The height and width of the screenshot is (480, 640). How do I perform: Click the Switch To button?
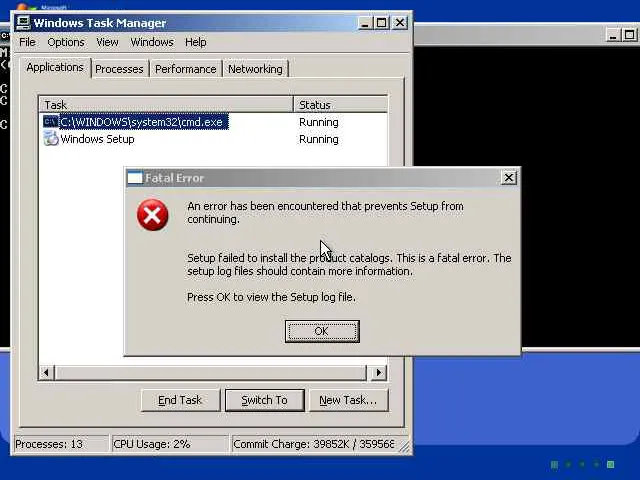pos(264,400)
